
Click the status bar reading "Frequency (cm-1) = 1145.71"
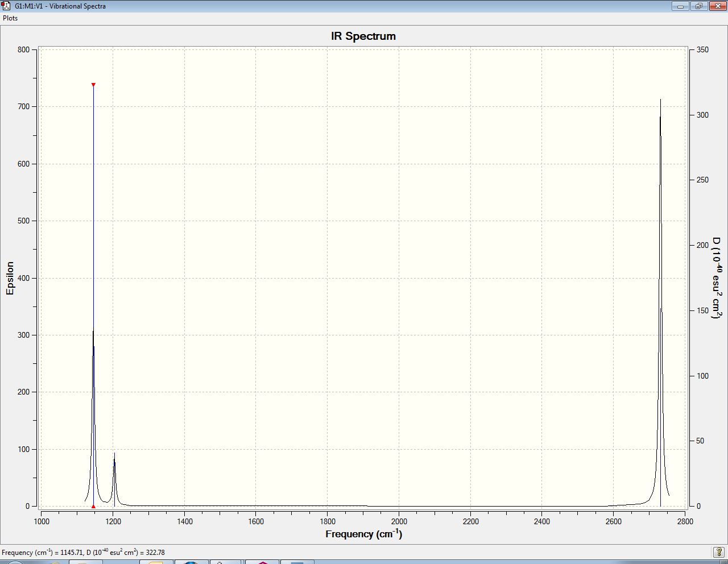tap(83, 552)
